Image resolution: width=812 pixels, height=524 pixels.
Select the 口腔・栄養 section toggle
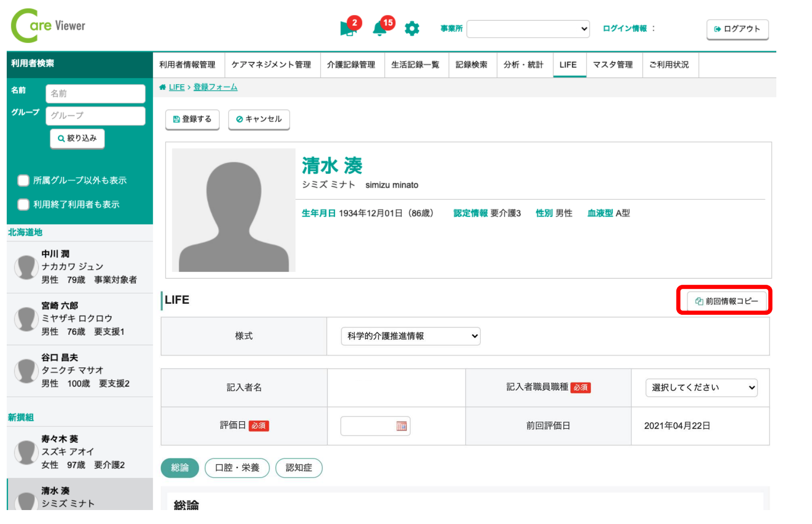(x=237, y=468)
